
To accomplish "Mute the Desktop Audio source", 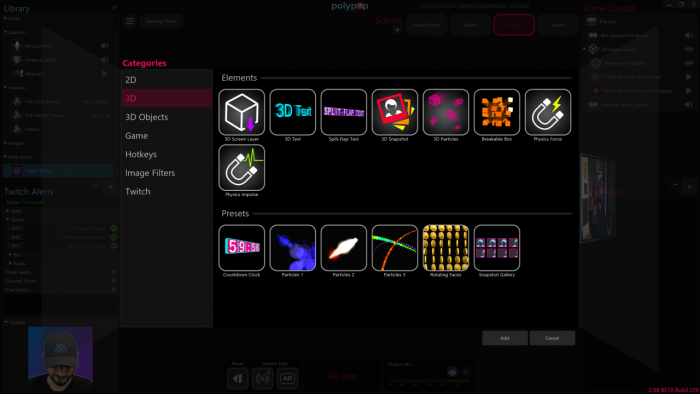I will 104,59.
